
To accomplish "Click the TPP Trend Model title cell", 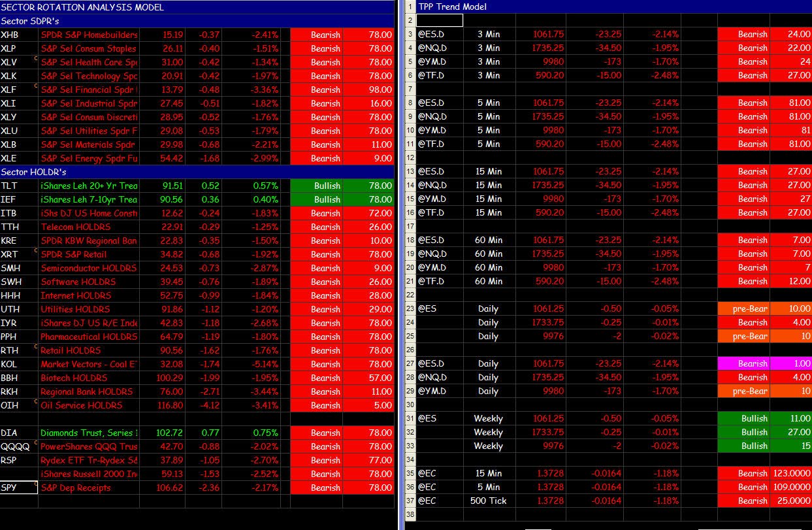I will 613,7.
